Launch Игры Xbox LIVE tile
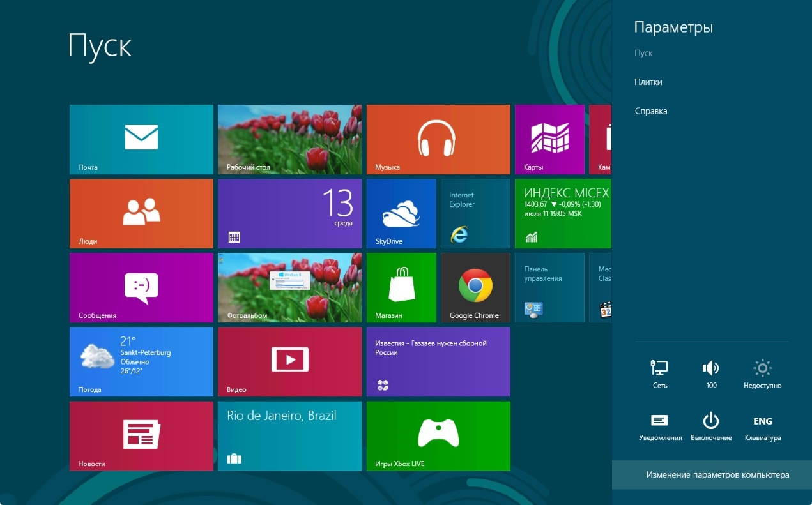The width and height of the screenshot is (812, 505). [438, 435]
